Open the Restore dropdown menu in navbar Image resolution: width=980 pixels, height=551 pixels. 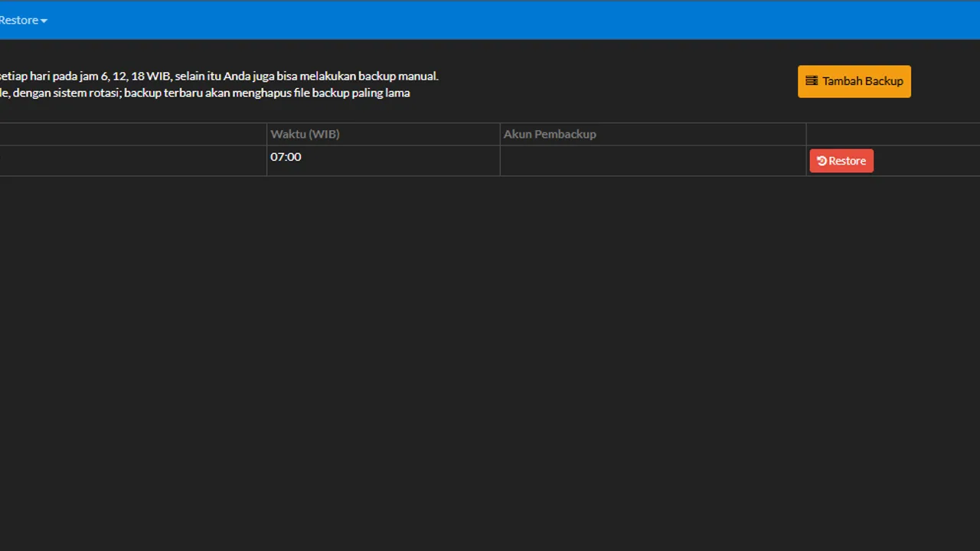(23, 21)
